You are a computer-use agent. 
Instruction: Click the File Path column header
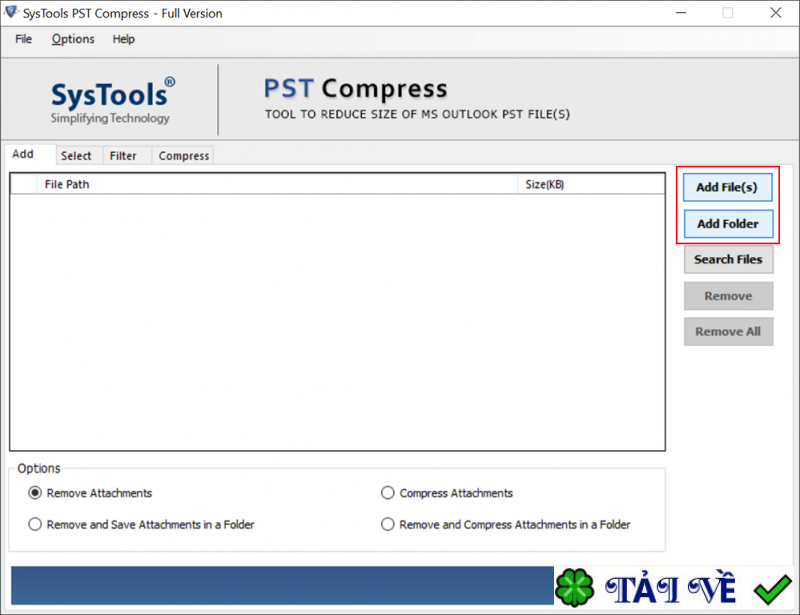277,184
